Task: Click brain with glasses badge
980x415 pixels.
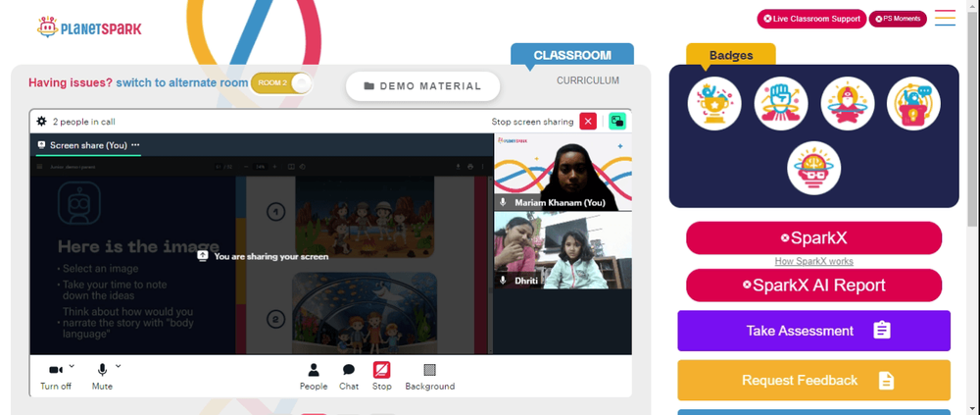Action: click(x=813, y=168)
